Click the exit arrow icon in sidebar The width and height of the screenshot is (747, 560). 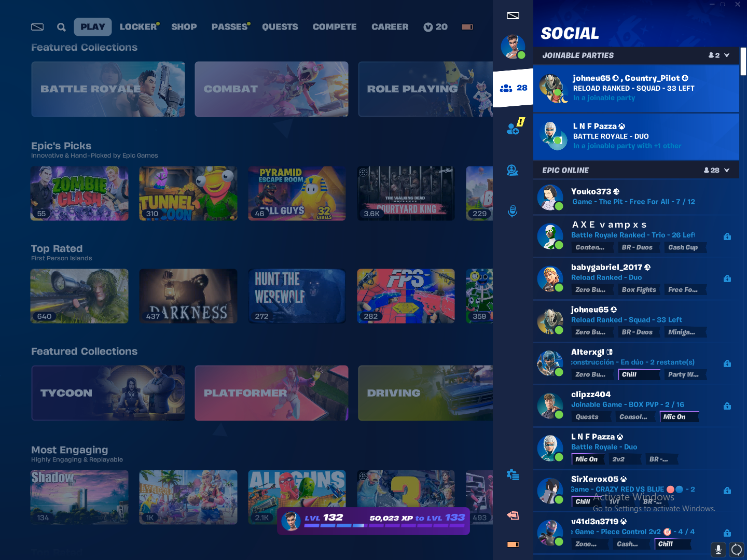[x=513, y=515]
